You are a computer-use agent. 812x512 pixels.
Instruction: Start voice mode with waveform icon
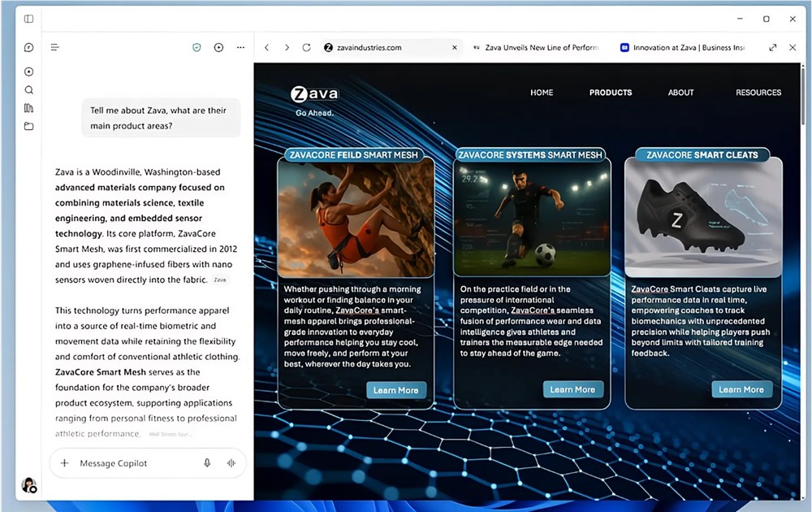tap(231, 462)
